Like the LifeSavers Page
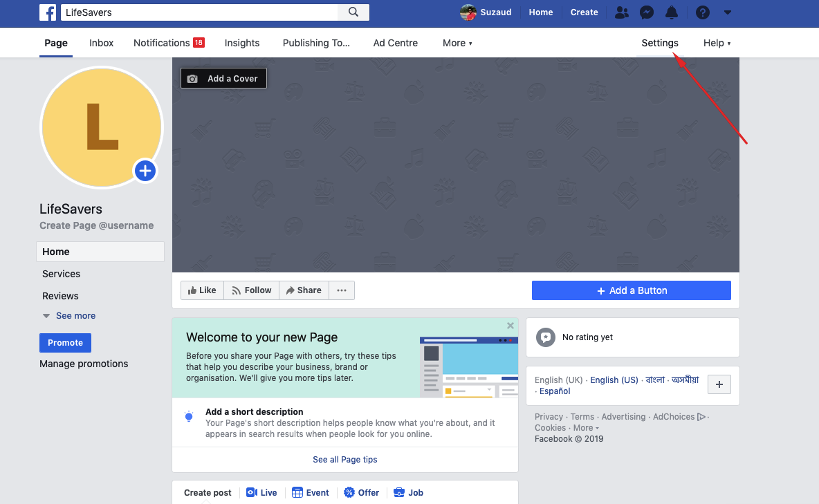Viewport: 819px width, 504px height. point(202,290)
